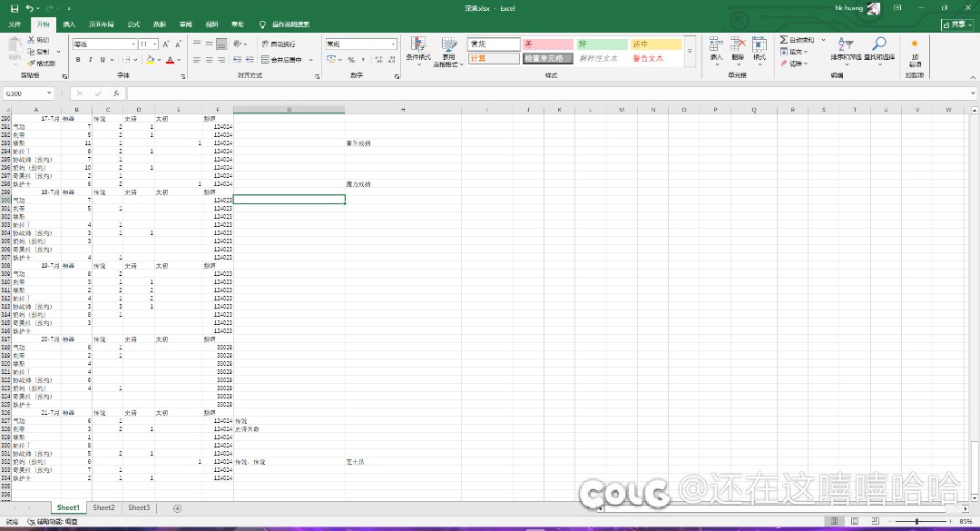Screen dimensions: 980x531
Task: Align cell text to the right
Action: coord(221,60)
